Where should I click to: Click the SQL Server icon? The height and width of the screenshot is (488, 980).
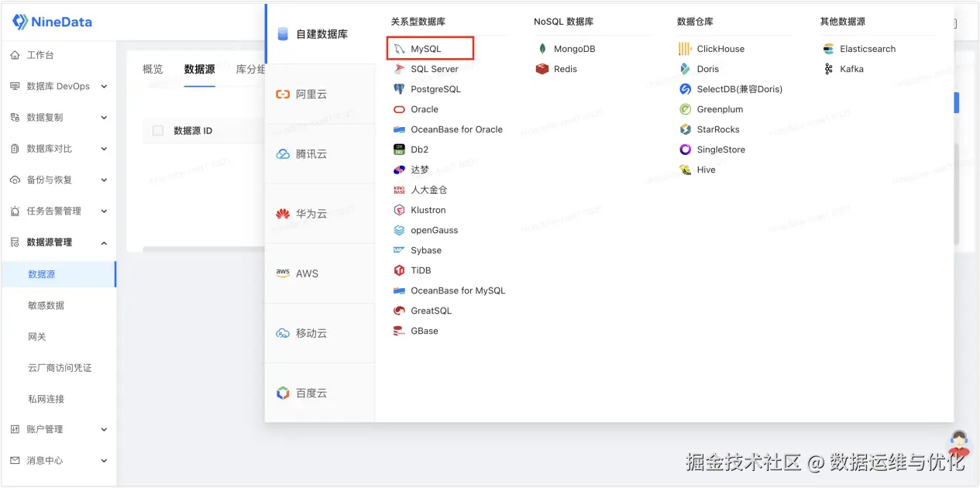click(399, 69)
